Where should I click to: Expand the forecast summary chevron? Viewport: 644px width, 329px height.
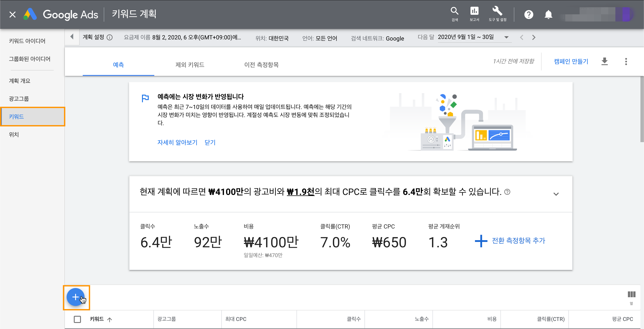pyautogui.click(x=556, y=194)
